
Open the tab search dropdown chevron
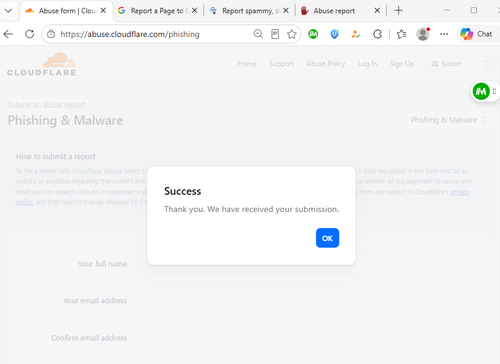point(8,11)
